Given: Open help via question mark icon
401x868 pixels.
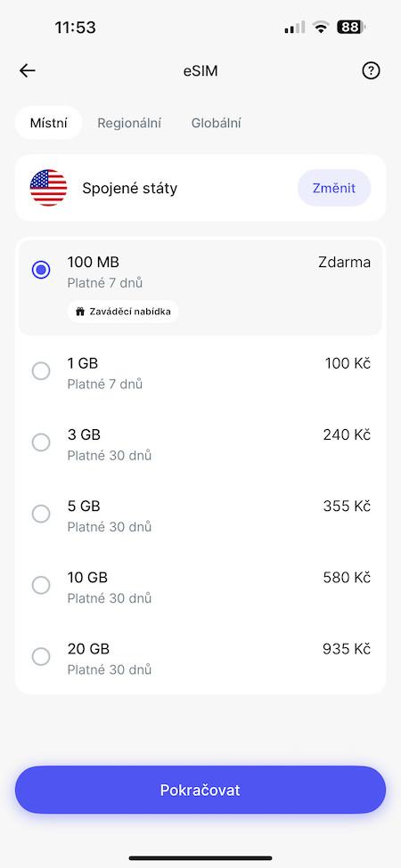Looking at the screenshot, I should point(371,71).
